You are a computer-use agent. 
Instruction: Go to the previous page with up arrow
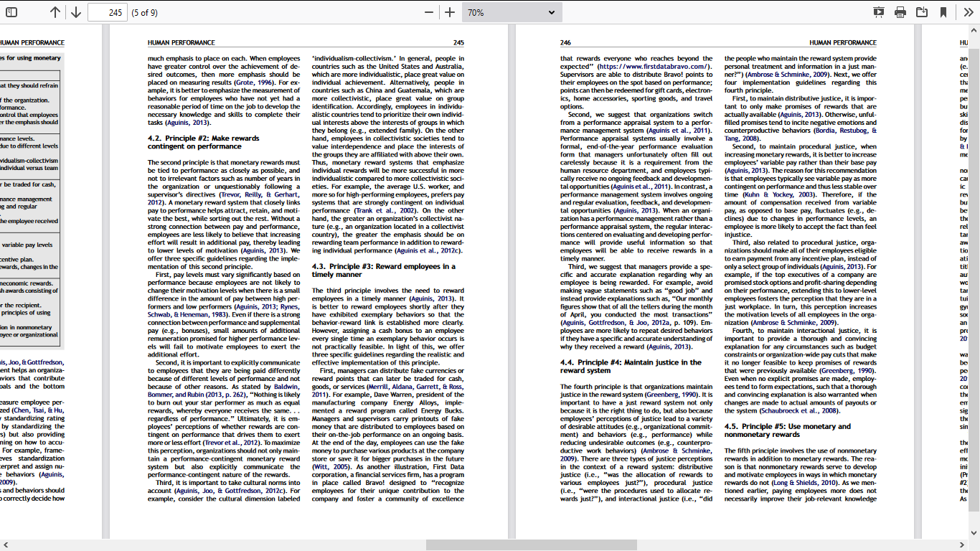(x=54, y=11)
